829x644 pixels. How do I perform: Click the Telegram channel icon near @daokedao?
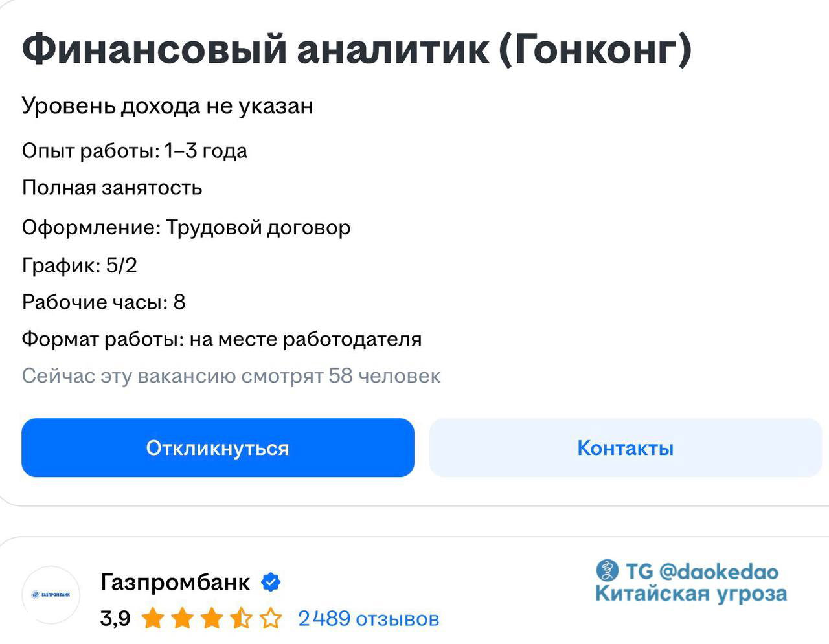(x=607, y=570)
